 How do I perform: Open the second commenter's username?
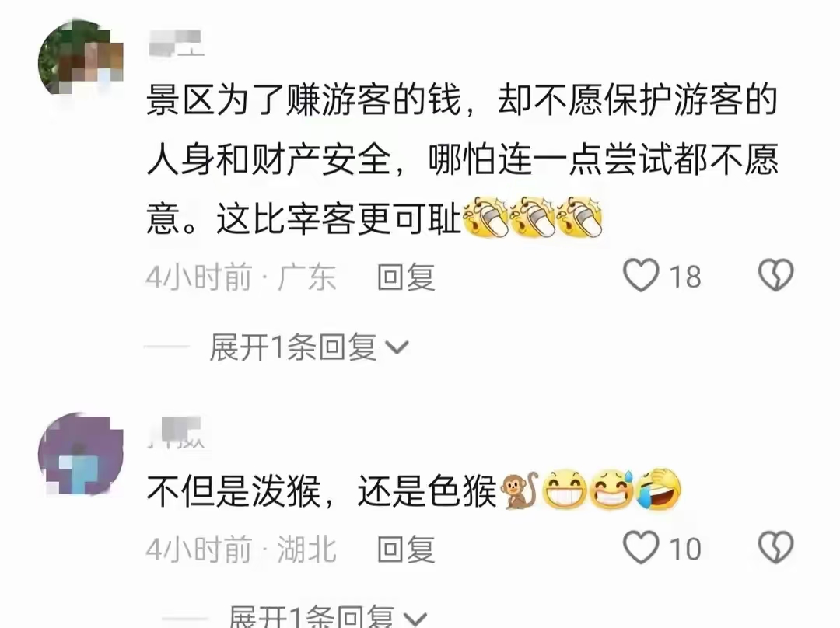(175, 431)
